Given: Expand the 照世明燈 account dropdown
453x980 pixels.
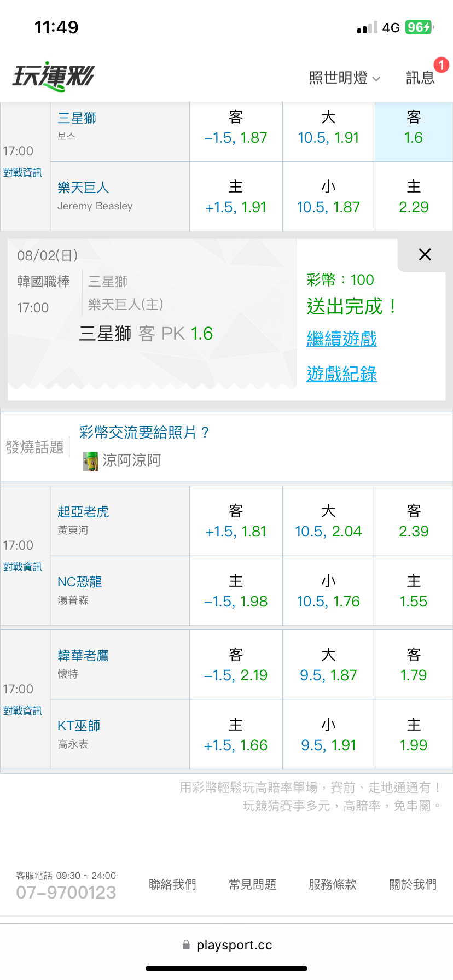Looking at the screenshot, I should pyautogui.click(x=344, y=78).
